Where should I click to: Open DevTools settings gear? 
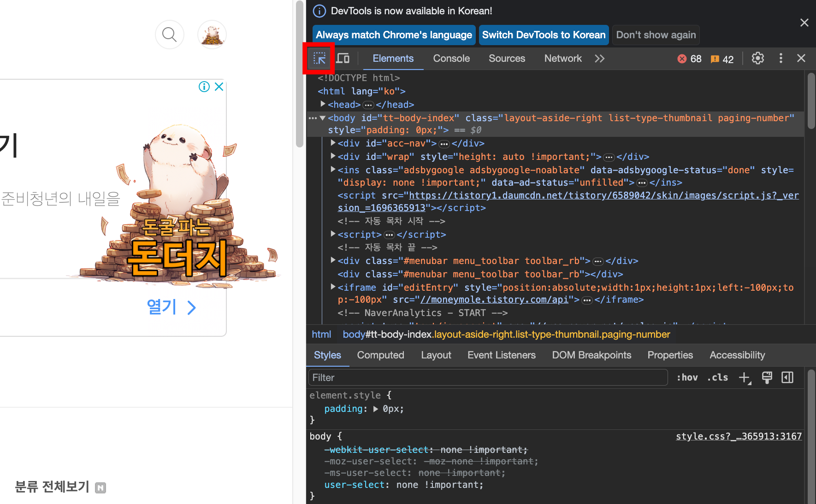tap(758, 59)
